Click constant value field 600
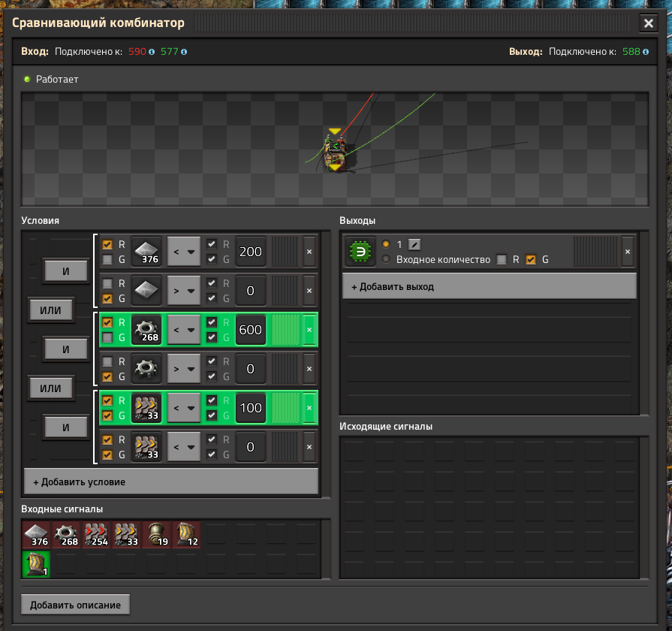This screenshot has width=672, height=631. pos(251,330)
